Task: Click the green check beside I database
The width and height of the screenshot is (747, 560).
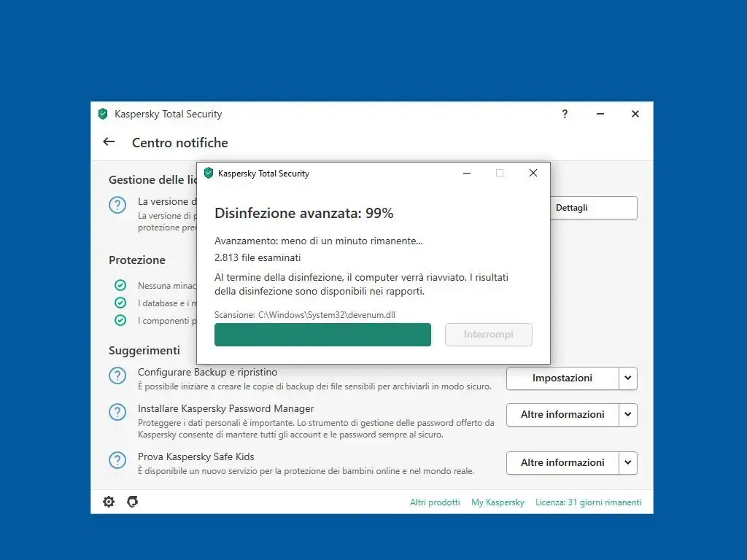Action: click(120, 303)
